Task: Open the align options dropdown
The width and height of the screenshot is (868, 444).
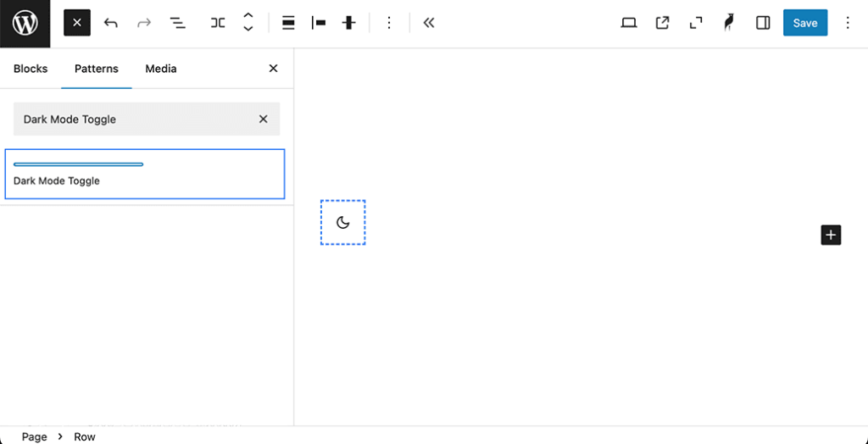Action: [x=288, y=23]
